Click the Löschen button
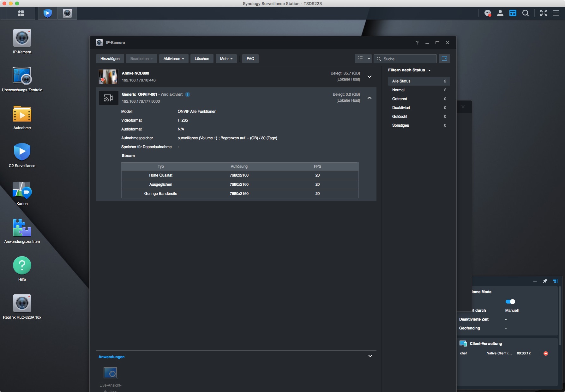The height and width of the screenshot is (392, 565). [x=202, y=59]
